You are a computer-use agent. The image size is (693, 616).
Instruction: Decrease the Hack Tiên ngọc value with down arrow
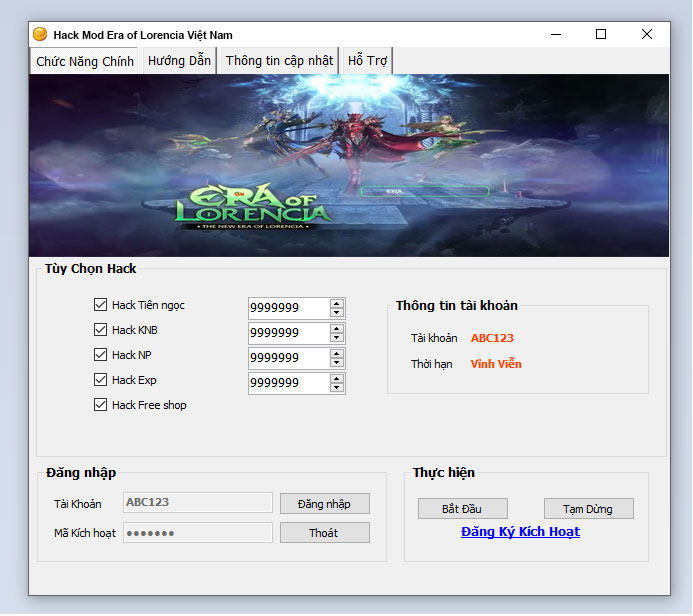tap(337, 313)
